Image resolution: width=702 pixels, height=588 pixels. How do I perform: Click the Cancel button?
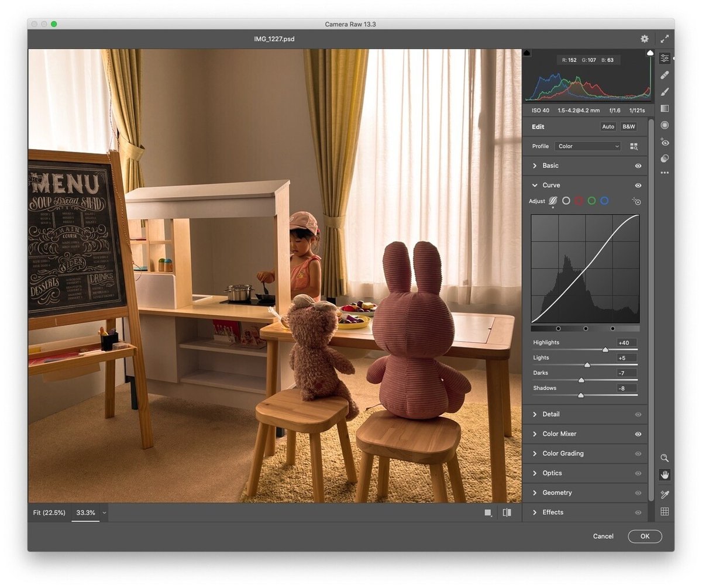(x=603, y=536)
